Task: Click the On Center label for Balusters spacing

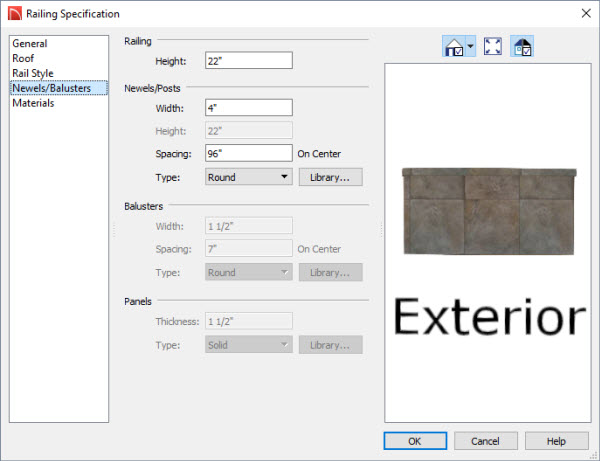Action: click(x=319, y=249)
